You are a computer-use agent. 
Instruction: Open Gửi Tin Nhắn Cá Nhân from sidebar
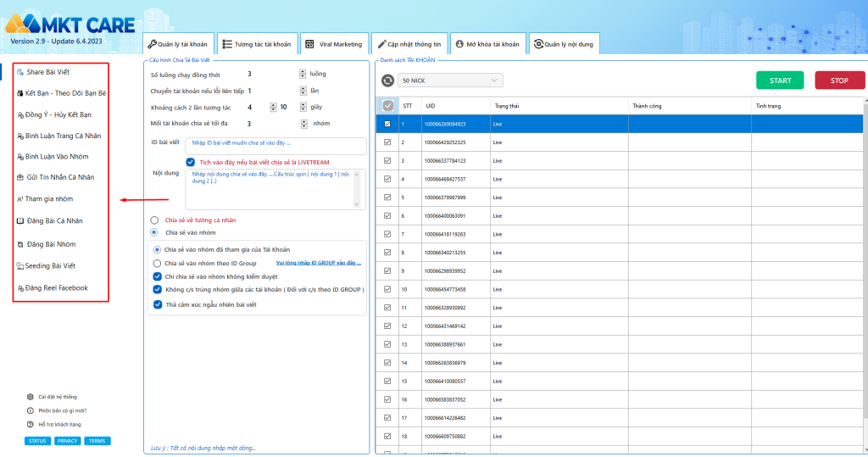pyautogui.click(x=60, y=177)
